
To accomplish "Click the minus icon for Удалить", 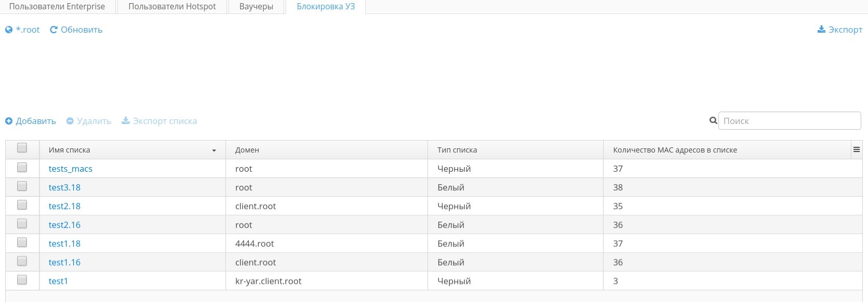I will (x=70, y=121).
